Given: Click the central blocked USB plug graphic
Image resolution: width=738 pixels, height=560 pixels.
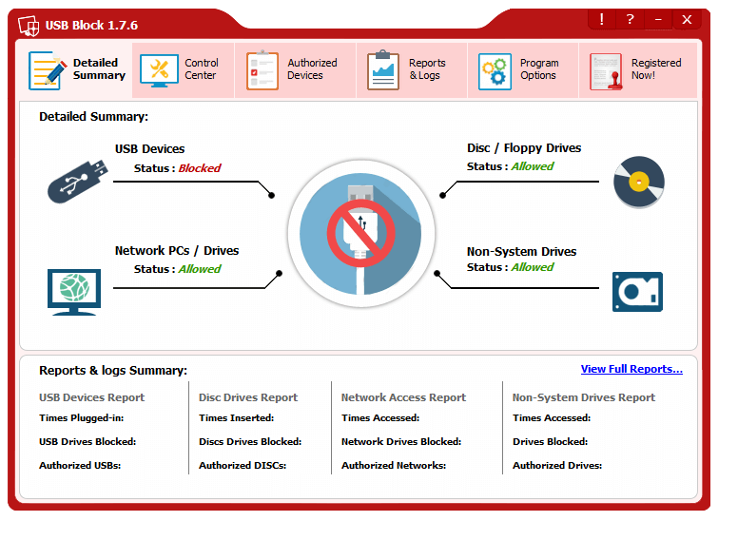Looking at the screenshot, I should pyautogui.click(x=361, y=233).
